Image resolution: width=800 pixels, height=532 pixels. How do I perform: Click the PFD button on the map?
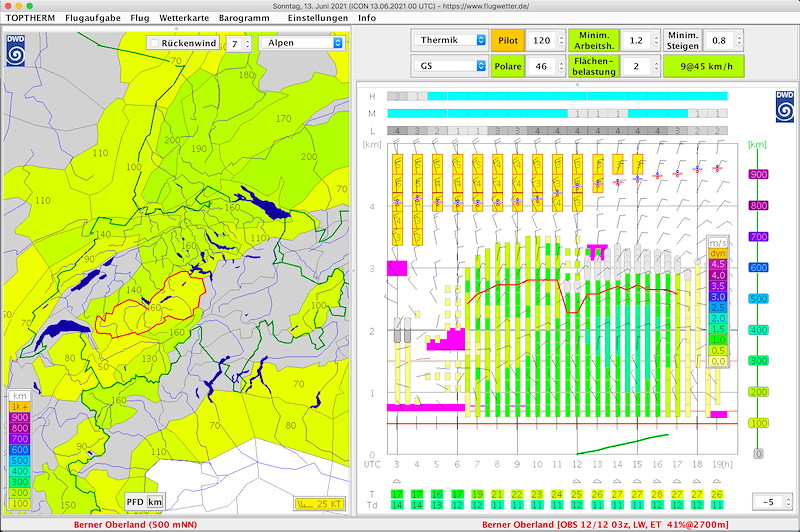point(135,502)
